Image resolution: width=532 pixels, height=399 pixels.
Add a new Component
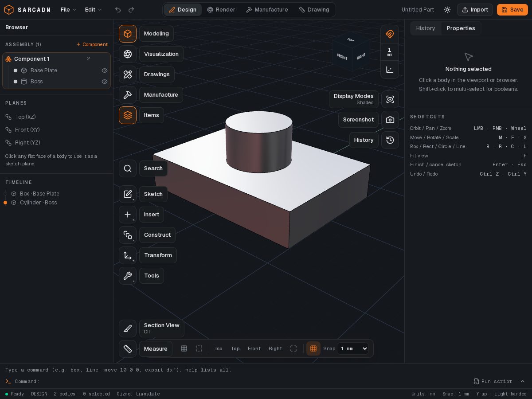[92, 44]
